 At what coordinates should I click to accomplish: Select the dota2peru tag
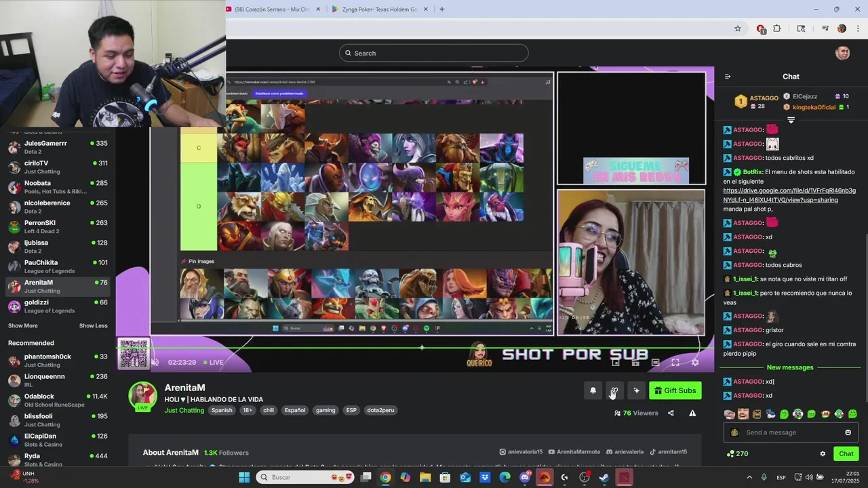tap(380, 410)
